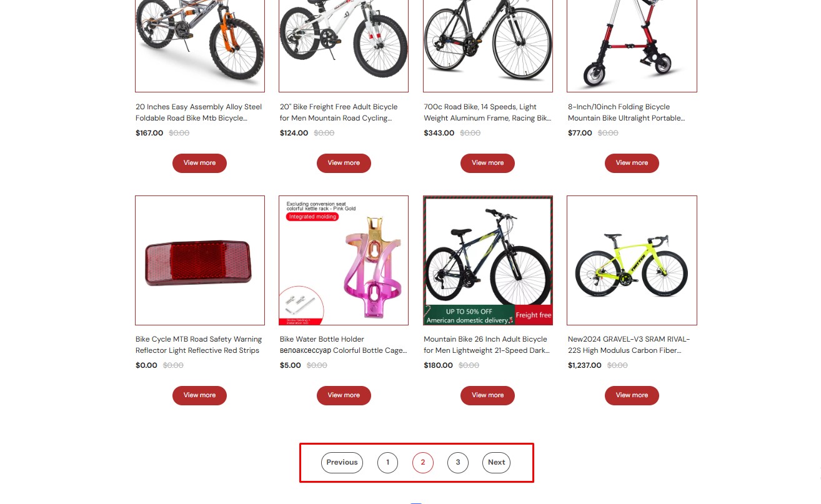Open the red safety reflector product image

coord(200,260)
